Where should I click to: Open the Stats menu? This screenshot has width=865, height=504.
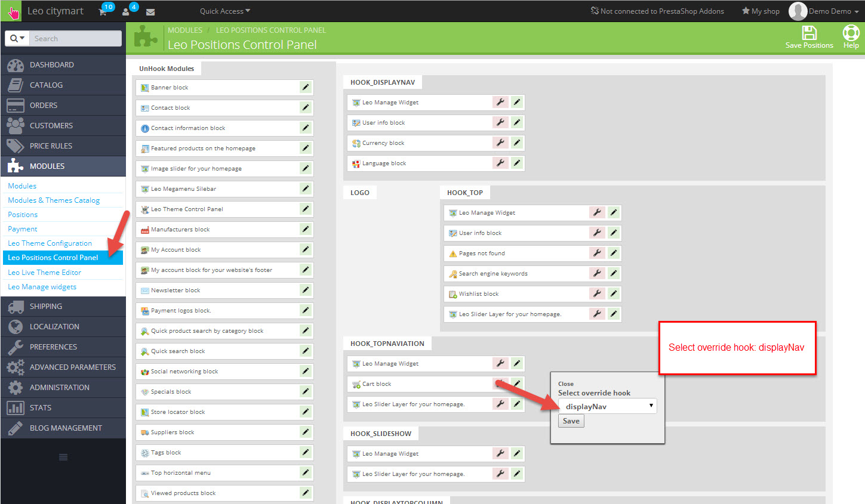tap(63, 408)
